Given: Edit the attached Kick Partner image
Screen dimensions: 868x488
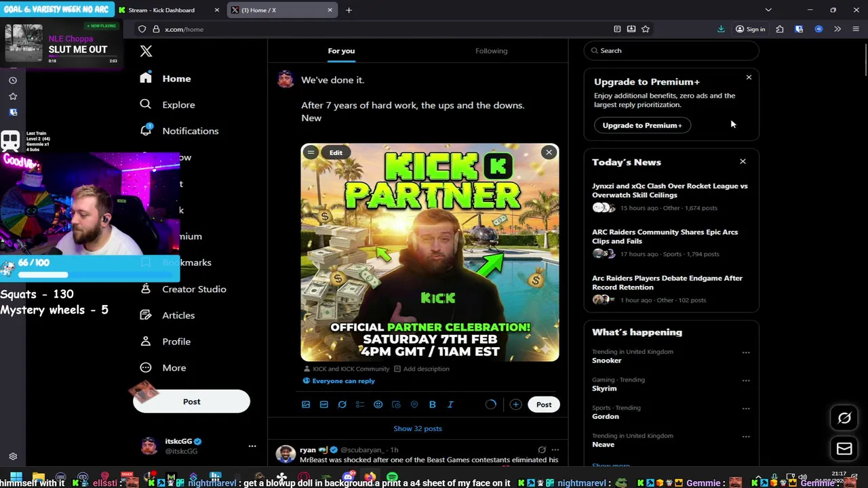Looking at the screenshot, I should pos(336,152).
